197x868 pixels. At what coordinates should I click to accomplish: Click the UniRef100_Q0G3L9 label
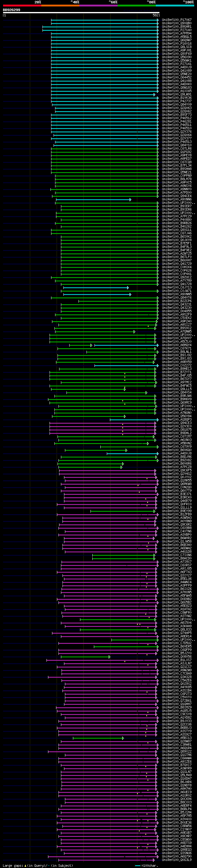tap(177, 860)
